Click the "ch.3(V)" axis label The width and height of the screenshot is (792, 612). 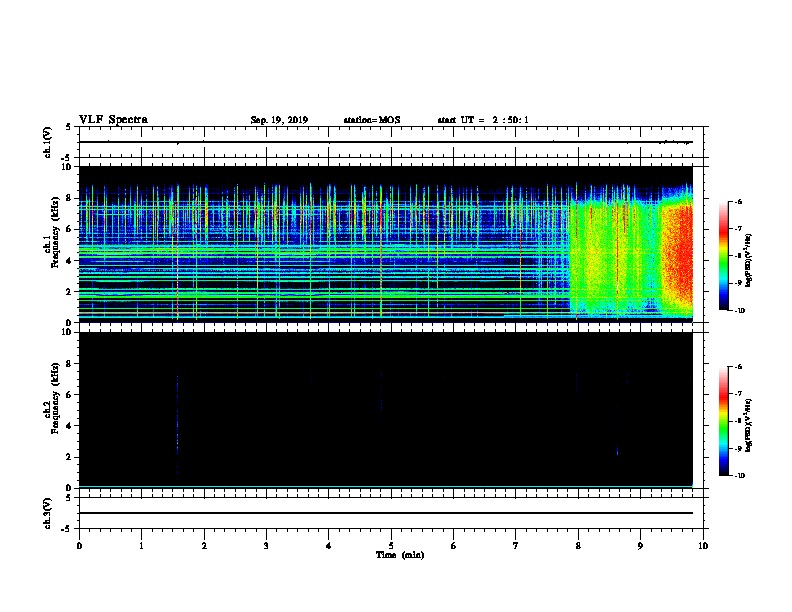[48, 513]
